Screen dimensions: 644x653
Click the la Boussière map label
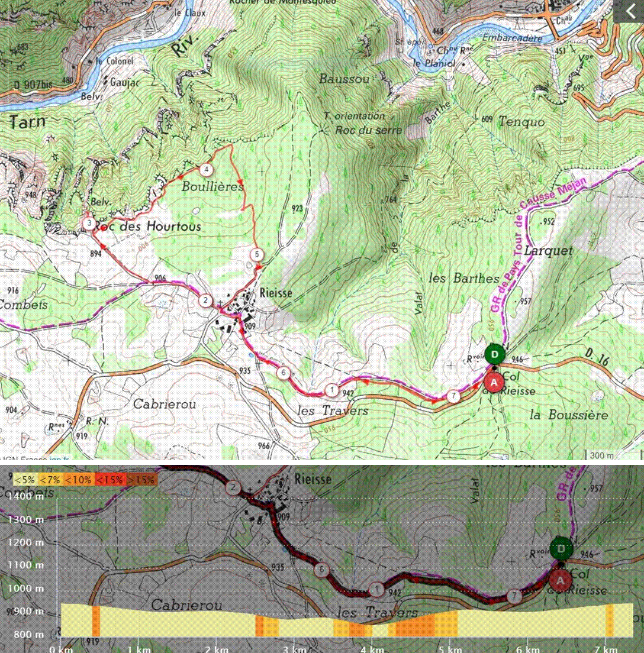(569, 415)
